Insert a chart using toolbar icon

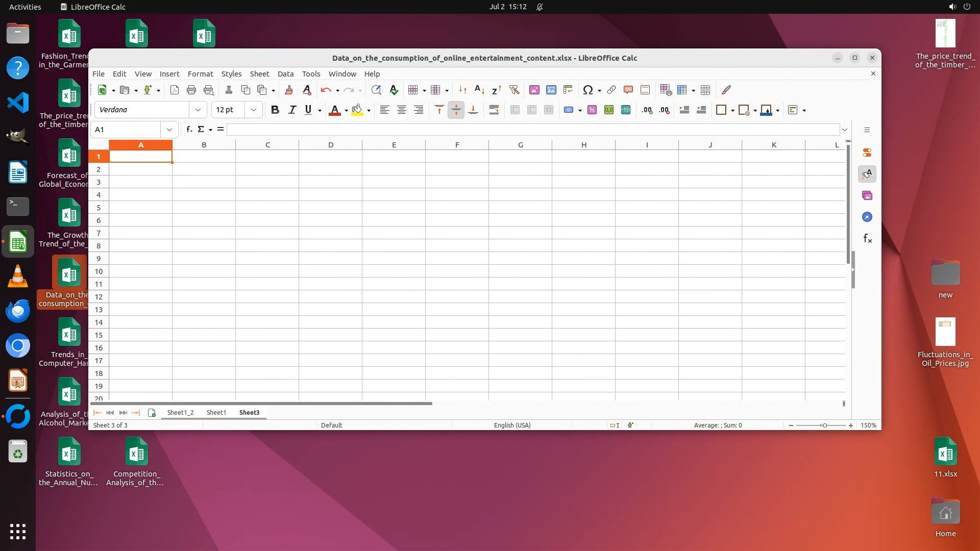click(x=551, y=90)
